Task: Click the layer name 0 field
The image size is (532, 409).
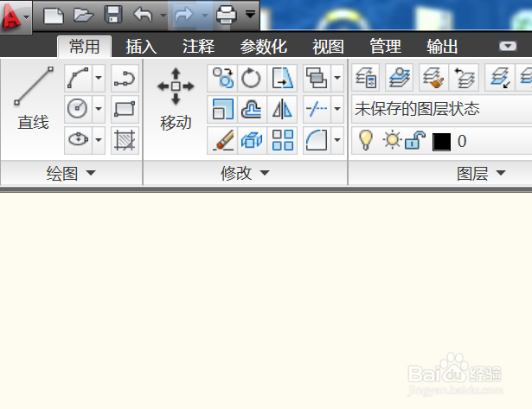Action: click(x=462, y=141)
